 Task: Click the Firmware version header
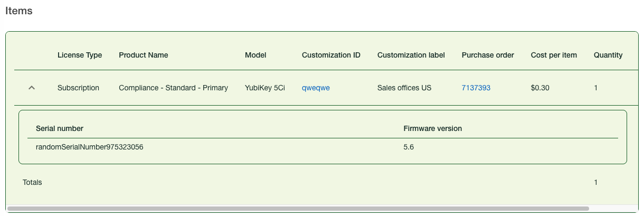point(432,128)
